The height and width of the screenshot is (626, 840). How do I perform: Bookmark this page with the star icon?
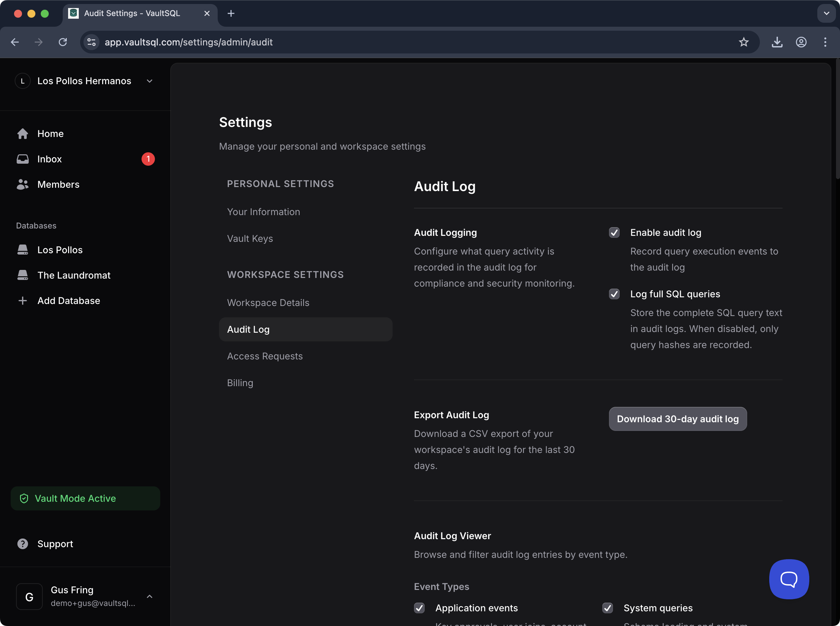point(744,42)
